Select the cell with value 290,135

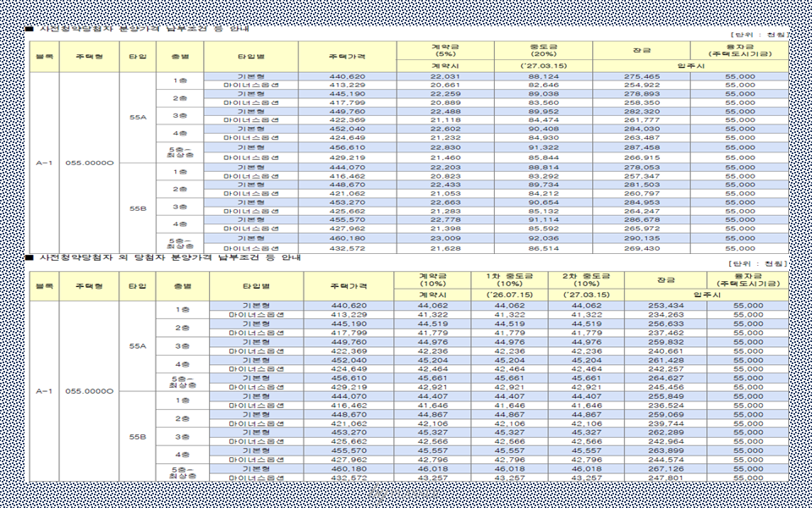641,240
